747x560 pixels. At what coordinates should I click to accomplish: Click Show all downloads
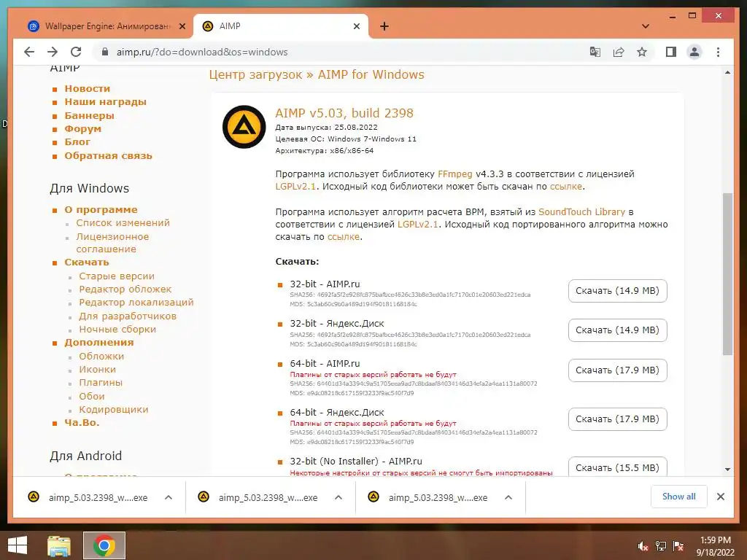679,497
